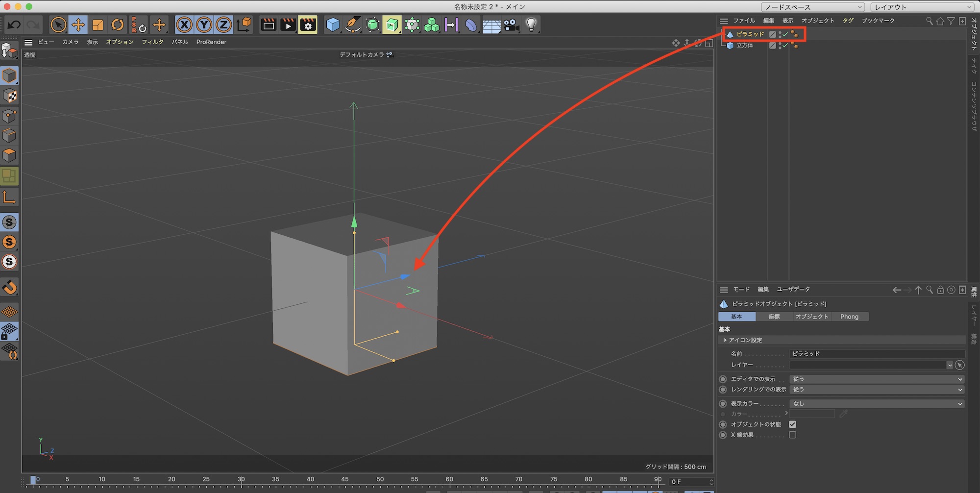Select the 立方体 object in object manager
980x493 pixels.
click(x=744, y=46)
